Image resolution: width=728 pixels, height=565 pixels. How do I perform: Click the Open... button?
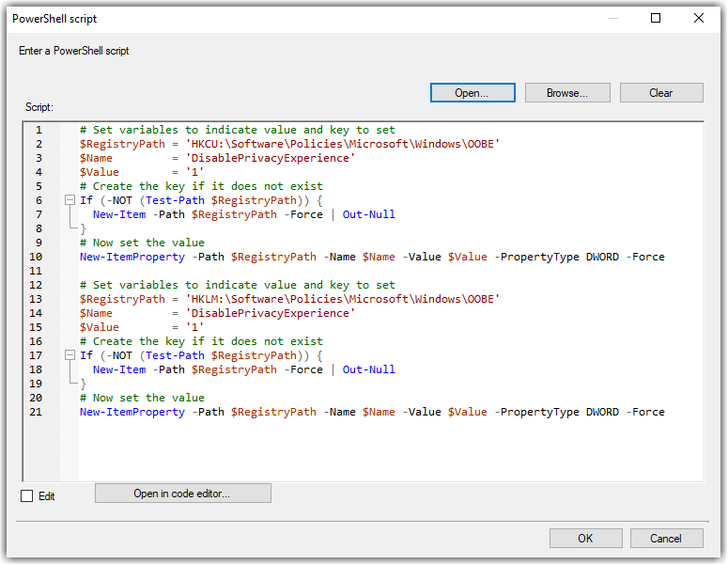pos(472,93)
